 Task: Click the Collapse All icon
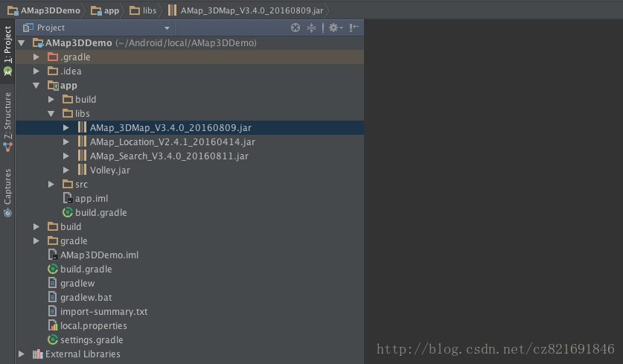pyautogui.click(x=311, y=28)
